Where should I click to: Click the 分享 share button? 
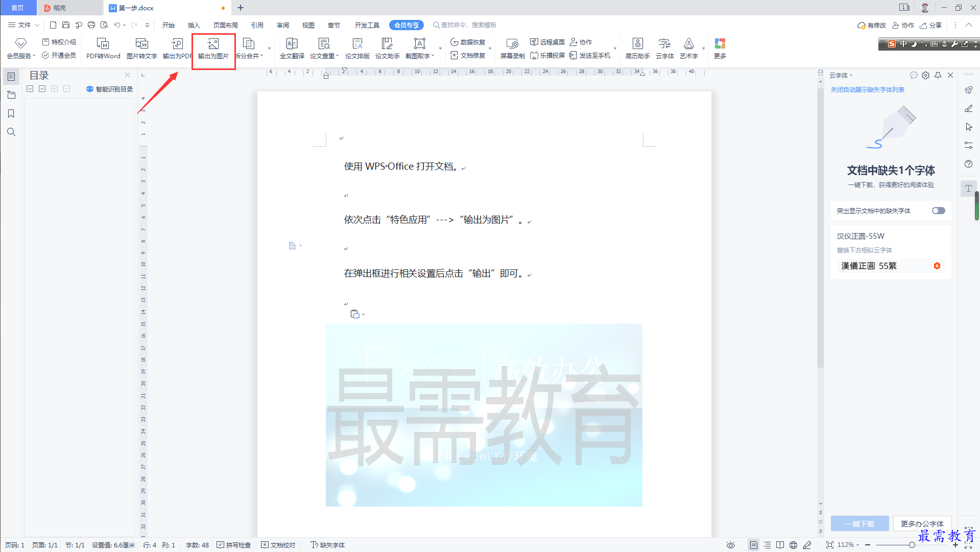point(931,25)
